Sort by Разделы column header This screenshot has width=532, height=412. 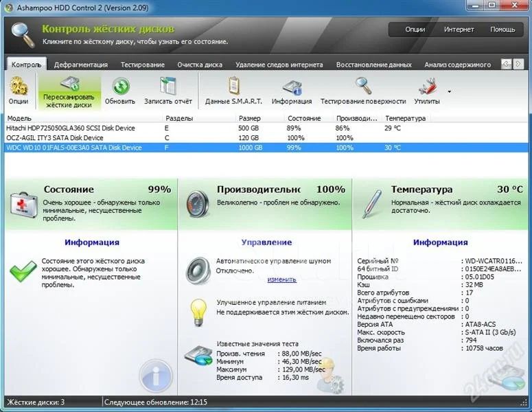coord(179,118)
